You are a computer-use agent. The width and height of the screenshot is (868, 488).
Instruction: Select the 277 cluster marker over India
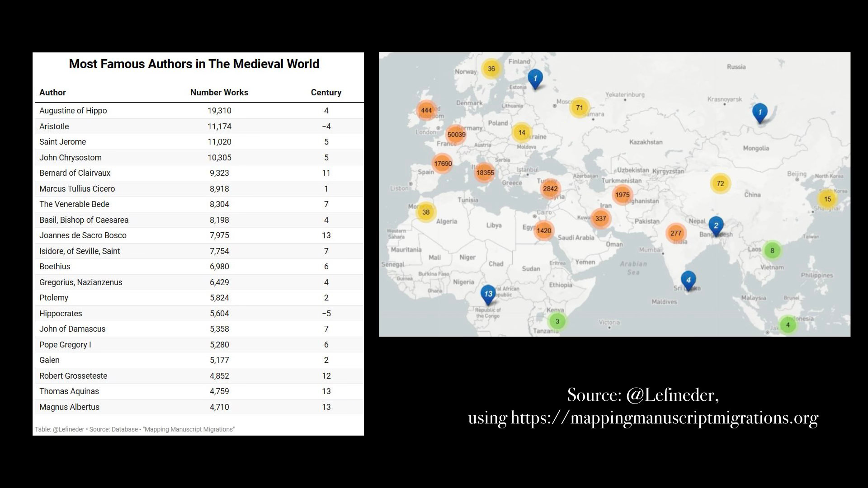[675, 233]
